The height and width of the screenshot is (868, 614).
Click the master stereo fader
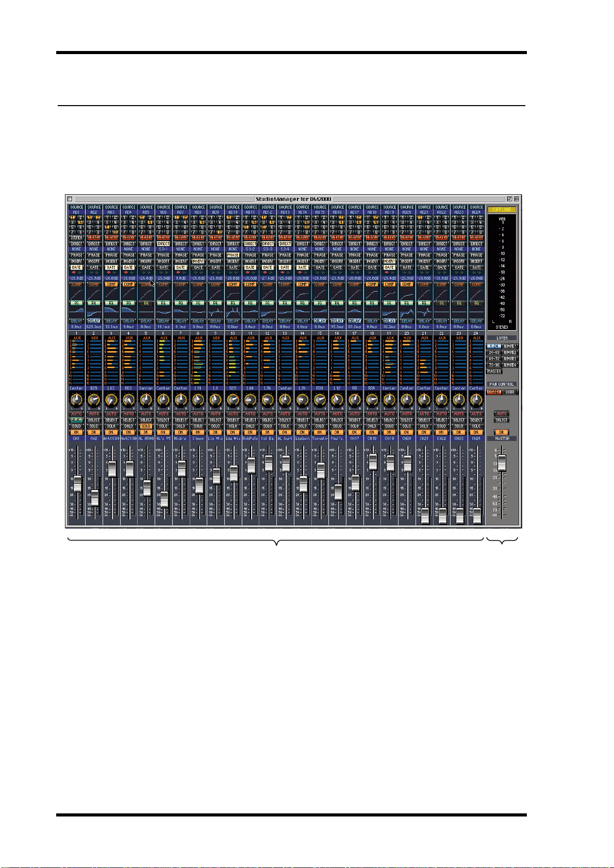point(502,463)
